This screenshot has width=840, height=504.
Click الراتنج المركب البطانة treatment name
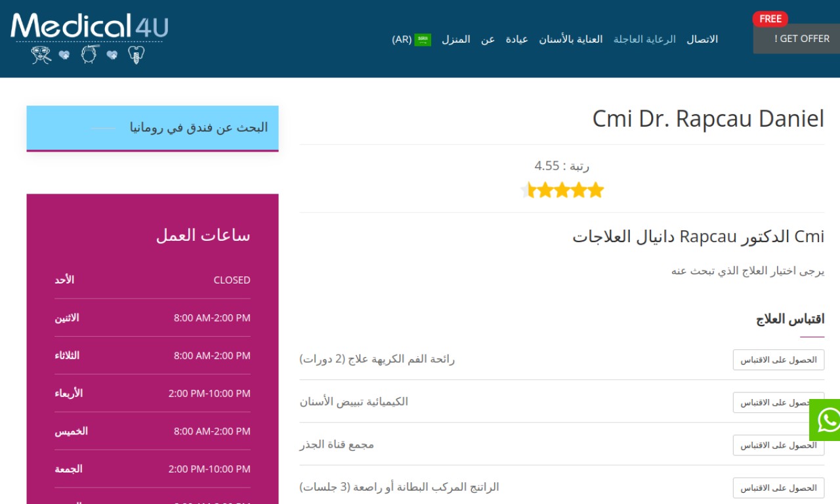pos(399,487)
